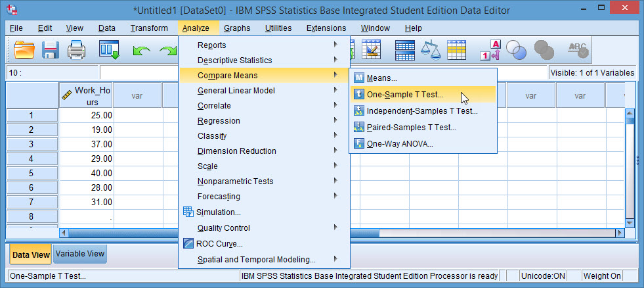The width and height of the screenshot is (644, 288).
Task: Click the cell containing 25.00
Action: tap(87, 115)
